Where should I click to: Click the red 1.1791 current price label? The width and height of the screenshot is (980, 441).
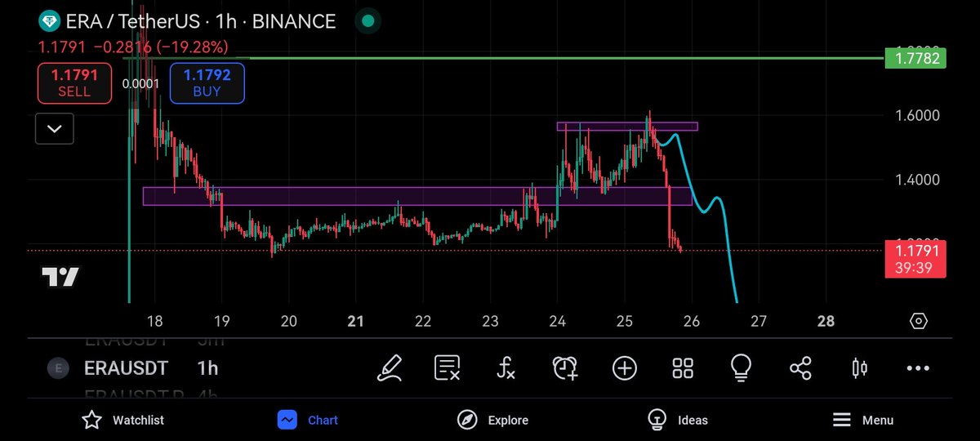[x=915, y=258]
